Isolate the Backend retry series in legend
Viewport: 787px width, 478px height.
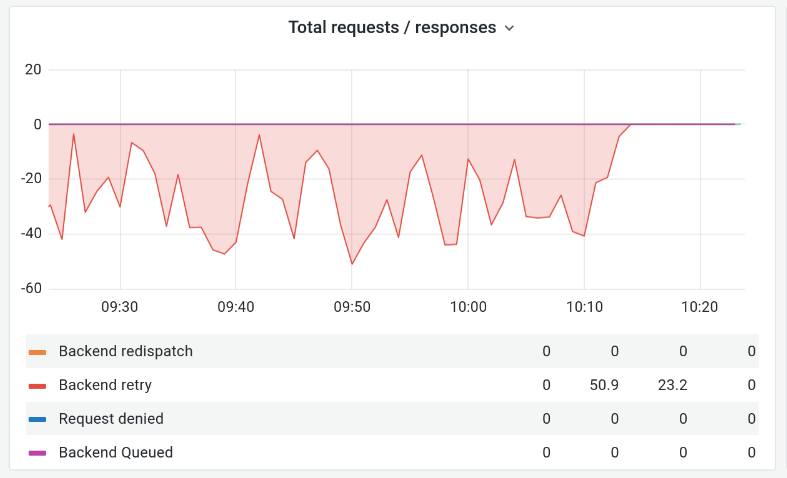(x=105, y=385)
